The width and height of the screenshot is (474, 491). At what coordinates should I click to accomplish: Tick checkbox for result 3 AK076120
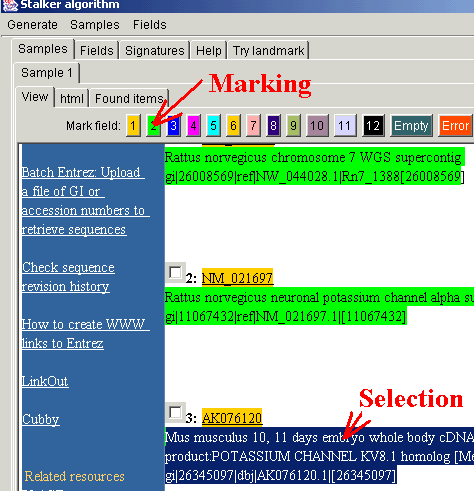175,412
